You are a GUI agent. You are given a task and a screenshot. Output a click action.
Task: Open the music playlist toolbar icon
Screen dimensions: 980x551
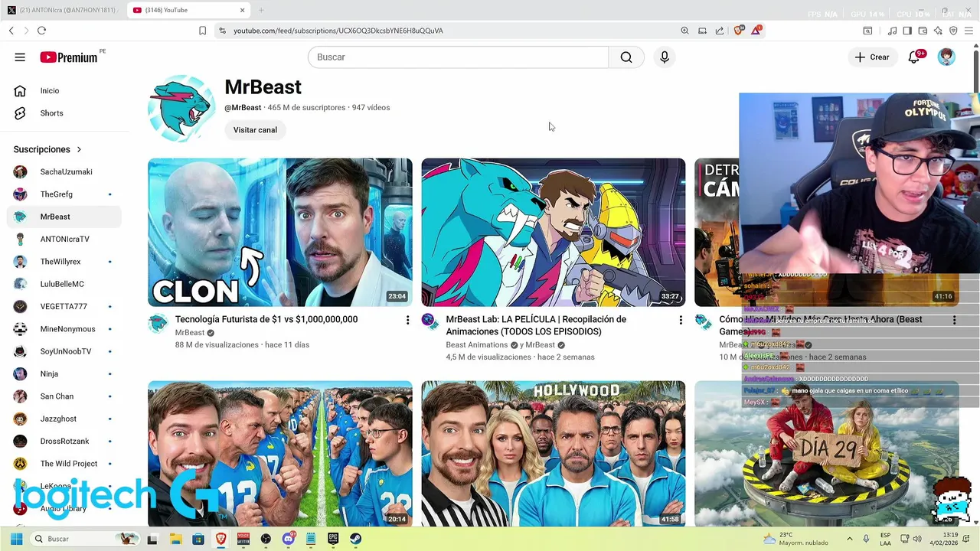coord(892,31)
